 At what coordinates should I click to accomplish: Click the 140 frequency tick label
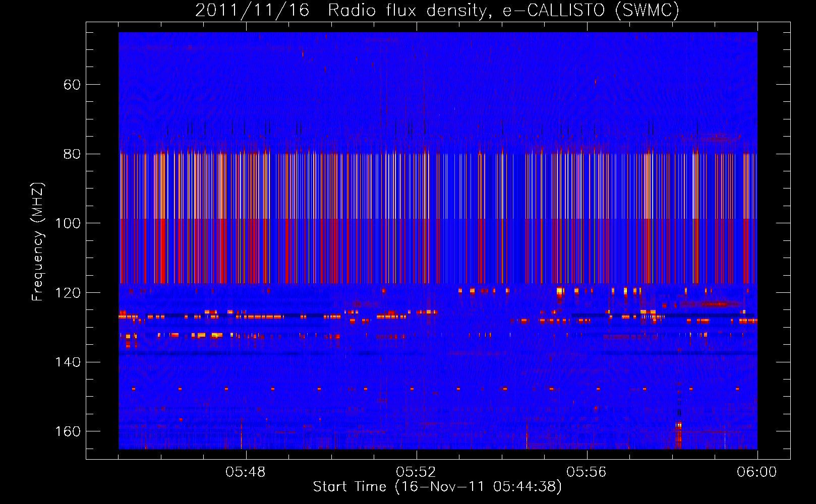[x=68, y=362]
